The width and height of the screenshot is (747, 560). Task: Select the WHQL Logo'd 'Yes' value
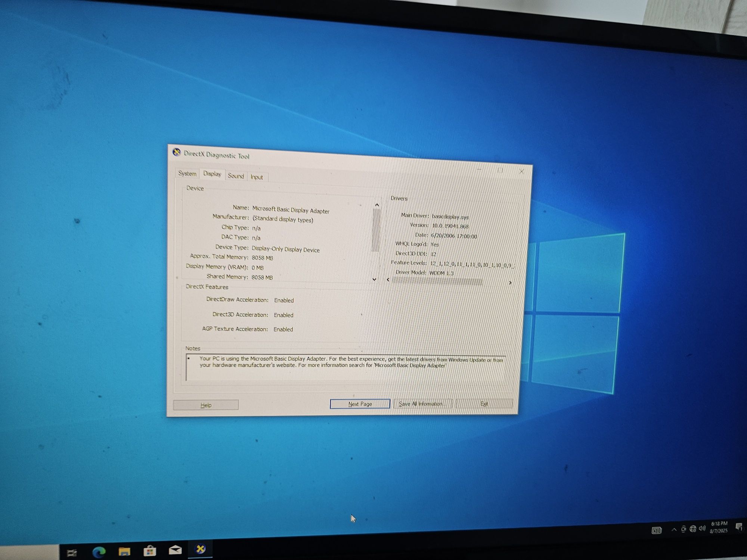coord(434,245)
